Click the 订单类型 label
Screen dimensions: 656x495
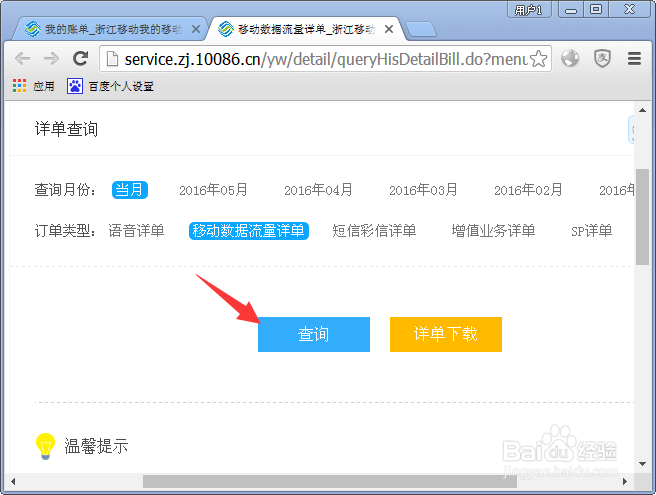pos(65,231)
